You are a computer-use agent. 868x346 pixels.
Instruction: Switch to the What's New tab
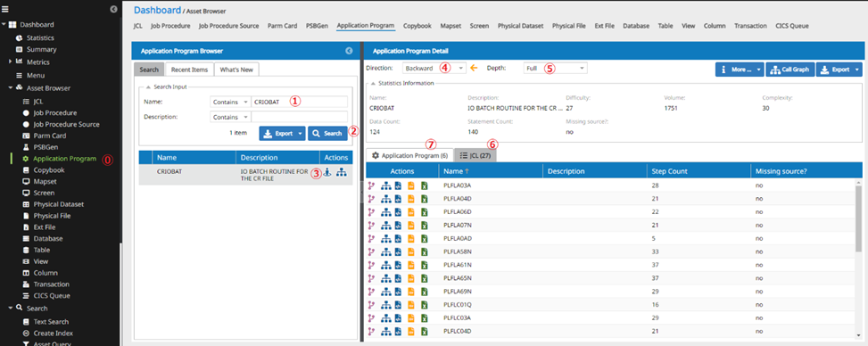tap(236, 70)
